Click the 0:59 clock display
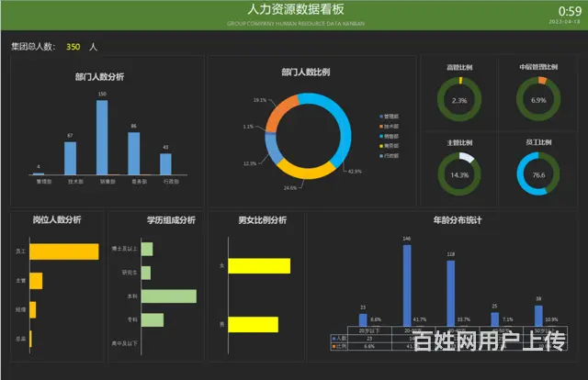This screenshot has height=380, width=588. point(570,11)
